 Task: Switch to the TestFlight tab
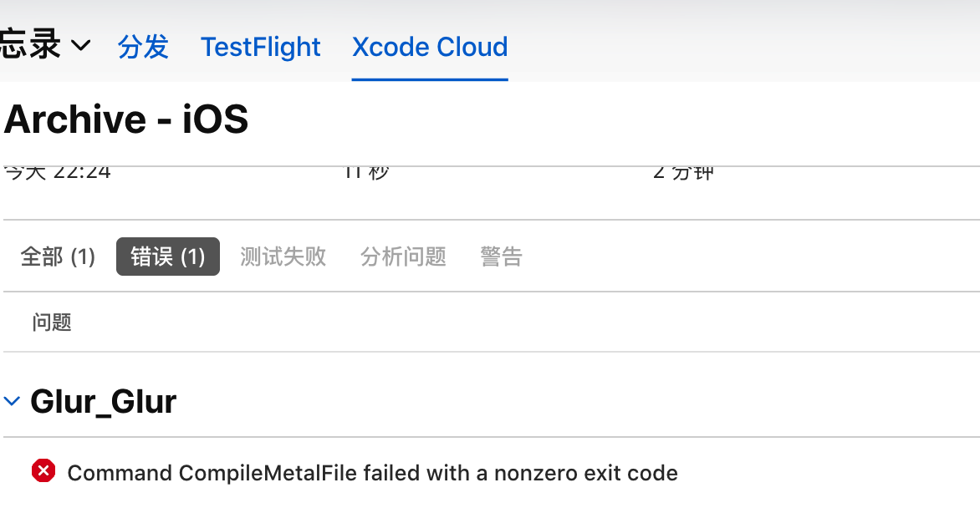click(260, 47)
